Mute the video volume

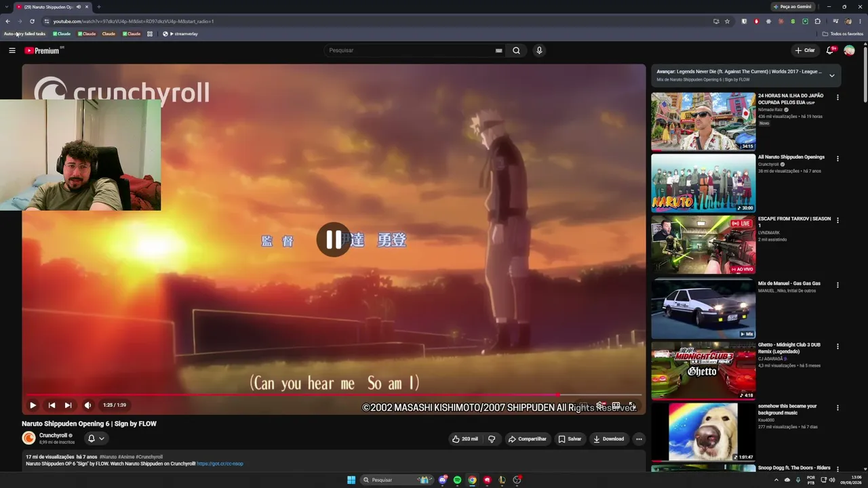coord(87,405)
